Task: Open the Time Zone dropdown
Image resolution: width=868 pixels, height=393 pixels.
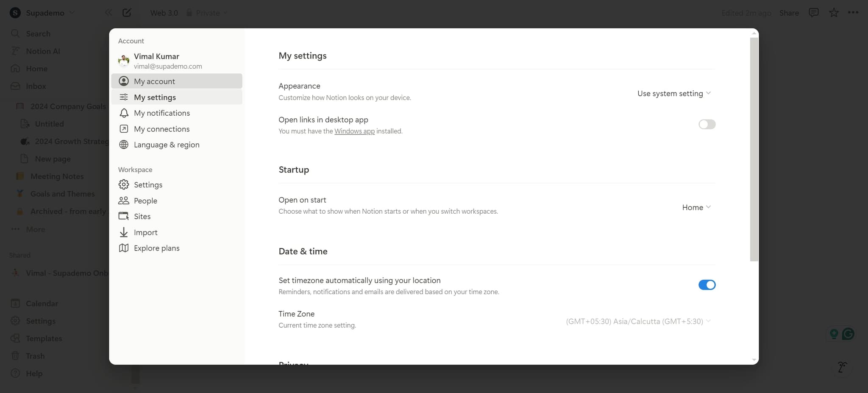Action: click(x=637, y=321)
